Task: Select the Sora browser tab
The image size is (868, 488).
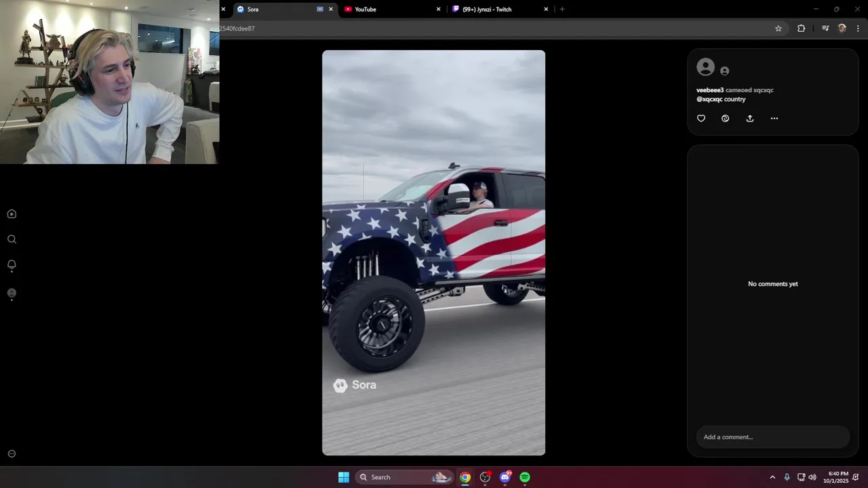Action: 284,9
